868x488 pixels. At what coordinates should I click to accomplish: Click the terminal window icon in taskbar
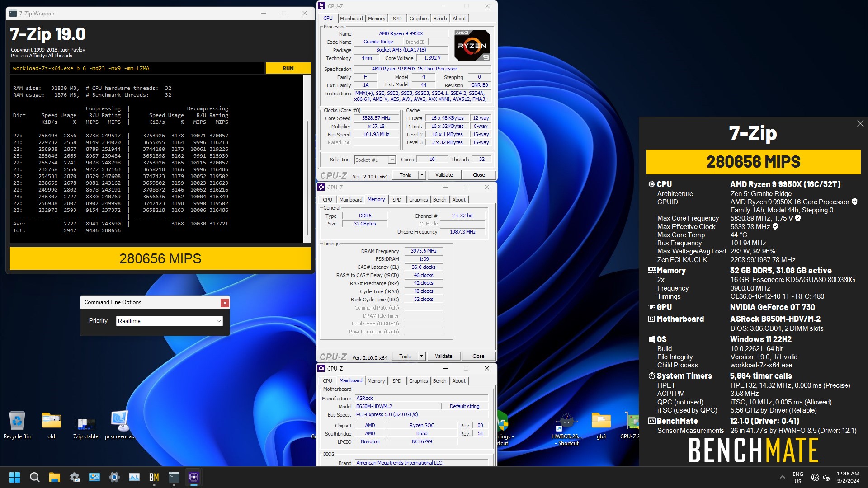[174, 477]
